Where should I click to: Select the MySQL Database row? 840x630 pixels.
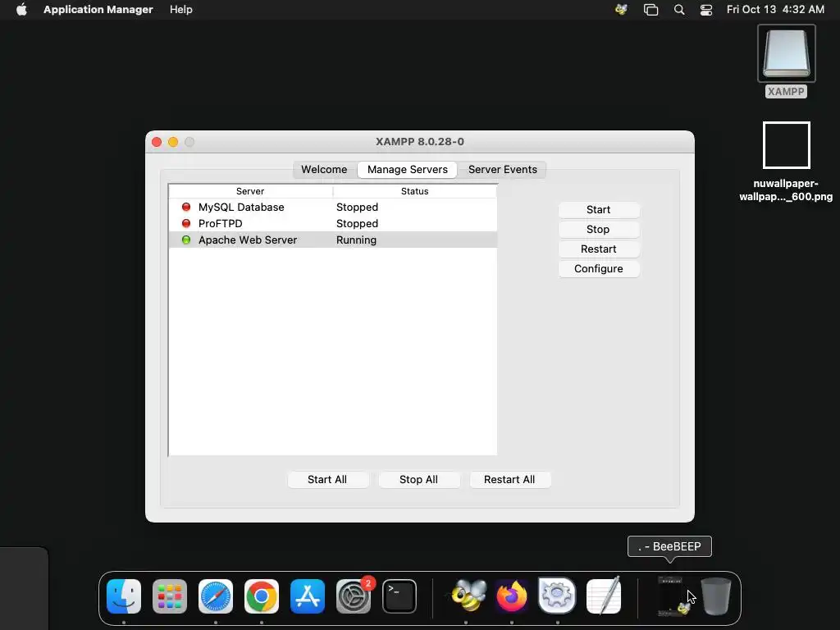333,207
